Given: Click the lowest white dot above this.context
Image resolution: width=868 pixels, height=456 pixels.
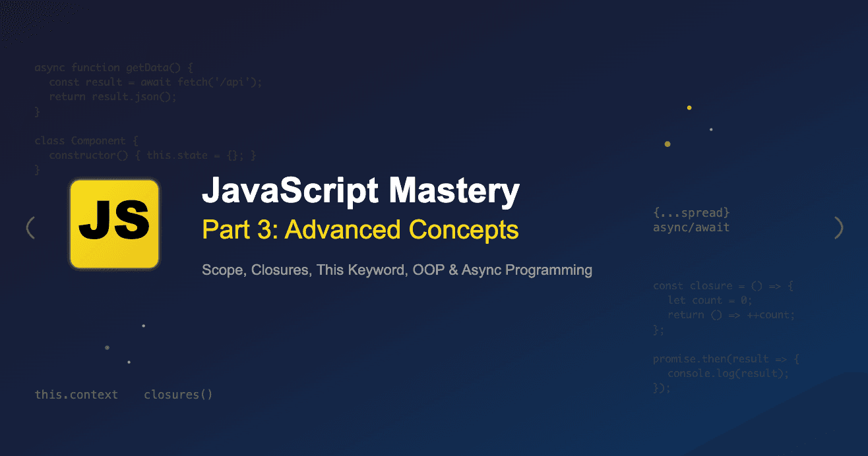Looking at the screenshot, I should 129,362.
